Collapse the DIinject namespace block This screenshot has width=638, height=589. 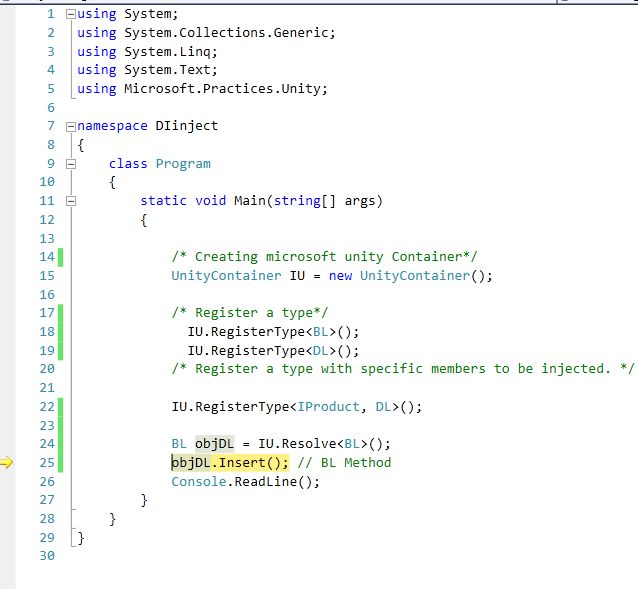coord(71,127)
